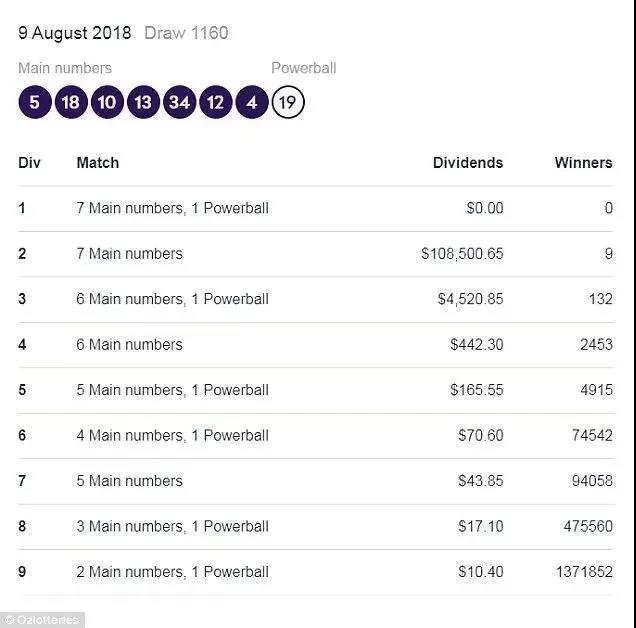
Task: Click the main number 12 ball
Action: coord(215,102)
